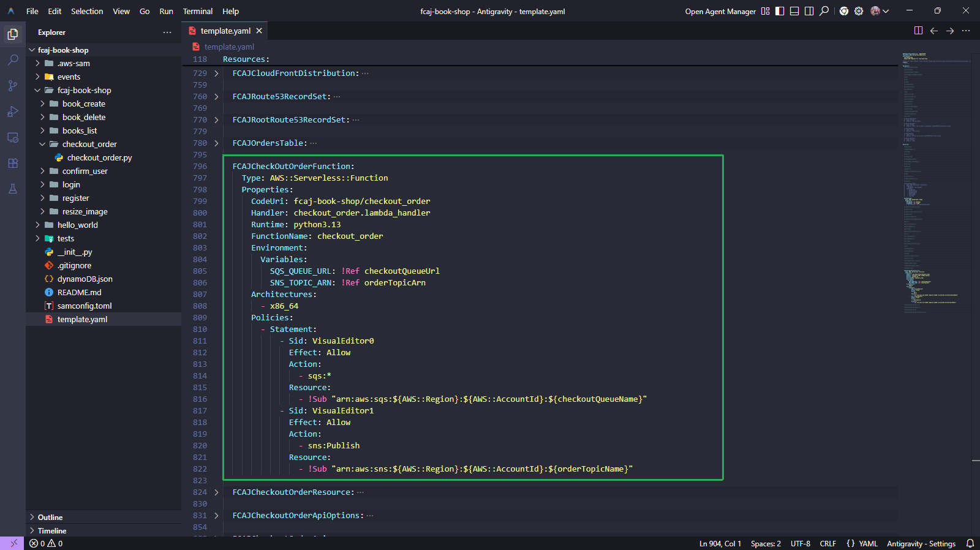Open the Chrome browser icon in title bar
Screen dimensions: 980x550
[x=844, y=11]
